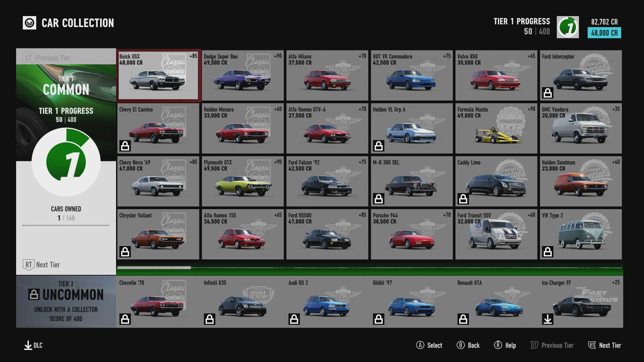This screenshot has width=644, height=362.
Task: Pick the Holden Sandman tile
Action: point(581,181)
